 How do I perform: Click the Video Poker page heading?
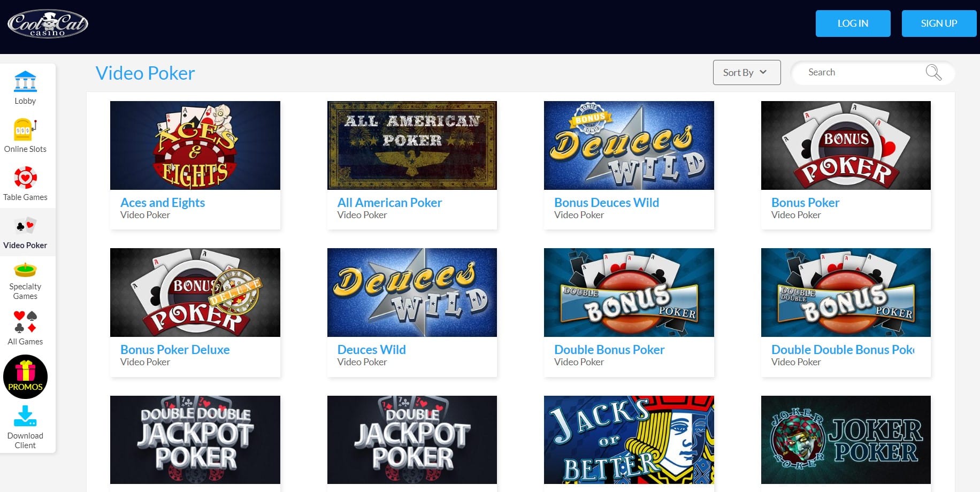[x=145, y=73]
